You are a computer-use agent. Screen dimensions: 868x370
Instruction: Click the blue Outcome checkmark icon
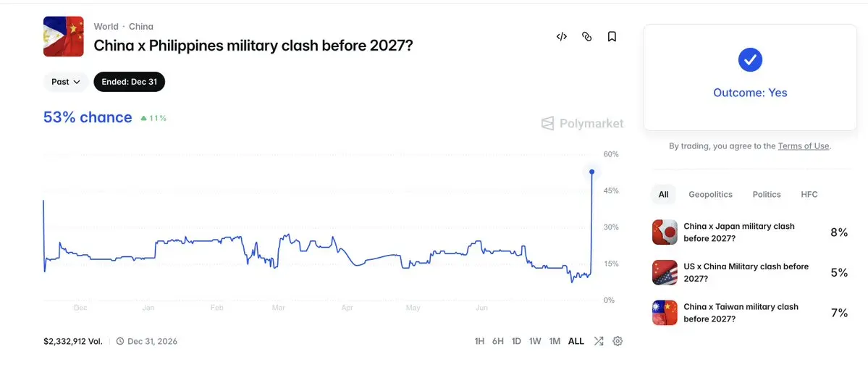coord(750,59)
